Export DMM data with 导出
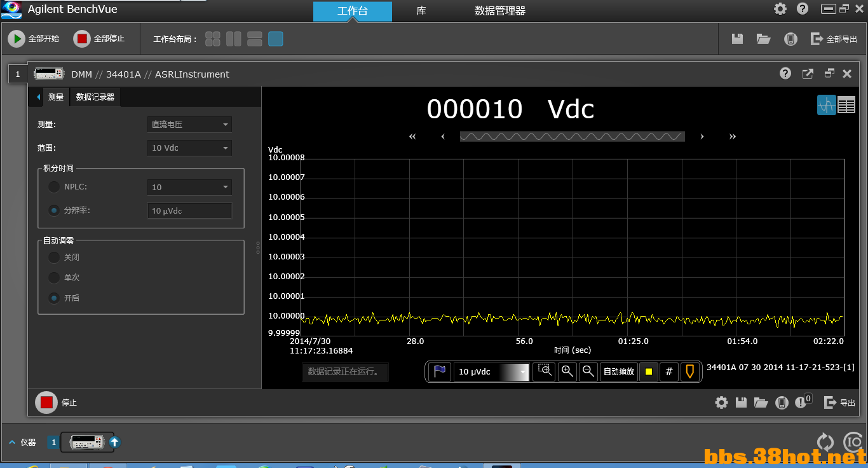 (839, 403)
